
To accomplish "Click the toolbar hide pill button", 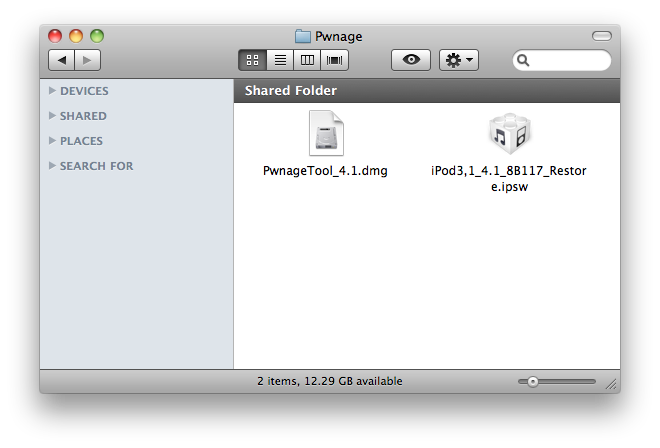I will tap(601, 36).
